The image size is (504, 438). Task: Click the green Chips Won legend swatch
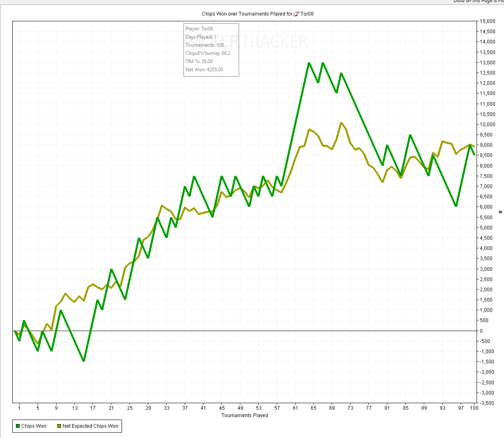coord(18,426)
